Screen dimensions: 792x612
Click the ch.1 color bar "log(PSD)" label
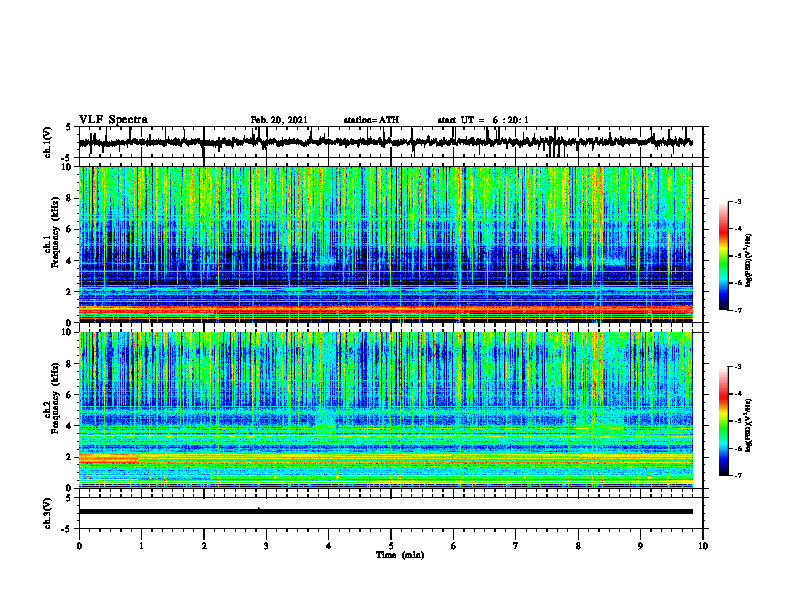tap(749, 260)
